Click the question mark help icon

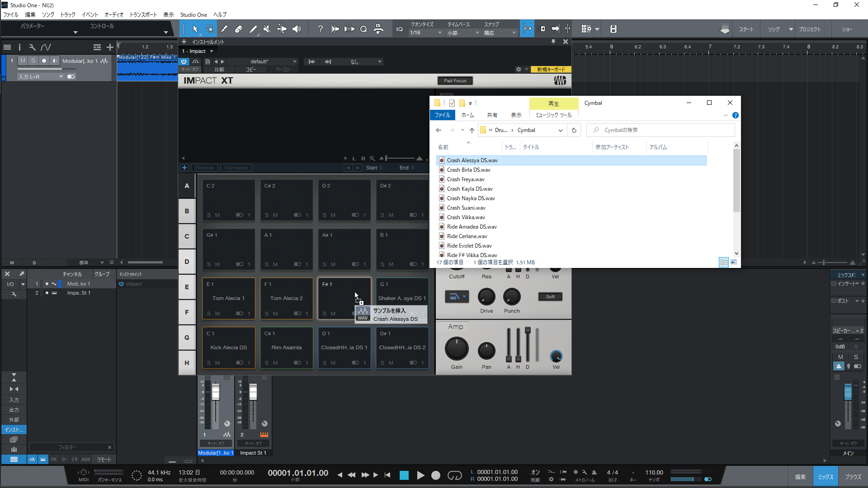tap(320, 29)
